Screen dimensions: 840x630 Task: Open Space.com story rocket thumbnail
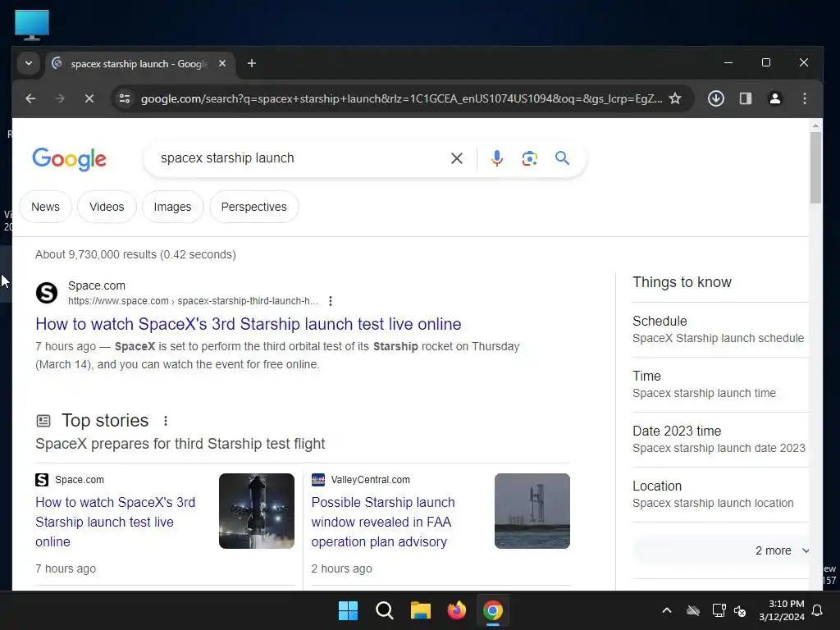[257, 511]
